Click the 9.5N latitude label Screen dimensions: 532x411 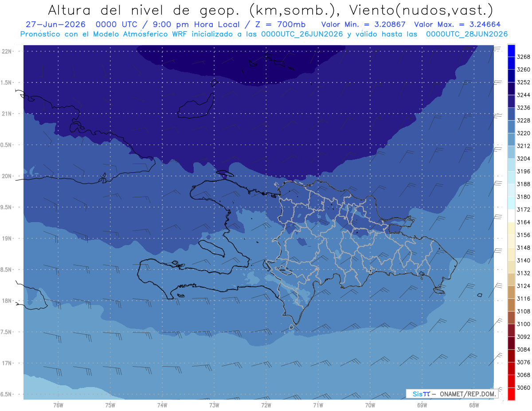[7, 207]
